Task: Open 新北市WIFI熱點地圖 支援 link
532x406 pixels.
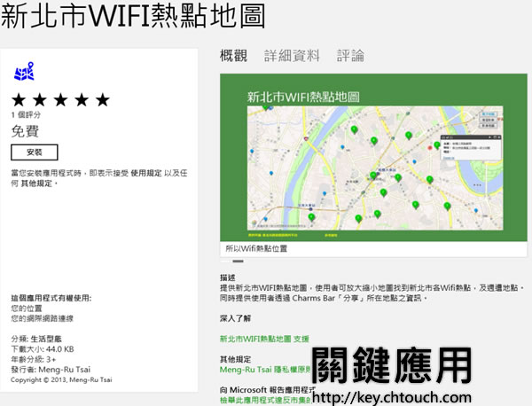Action: 264,339
